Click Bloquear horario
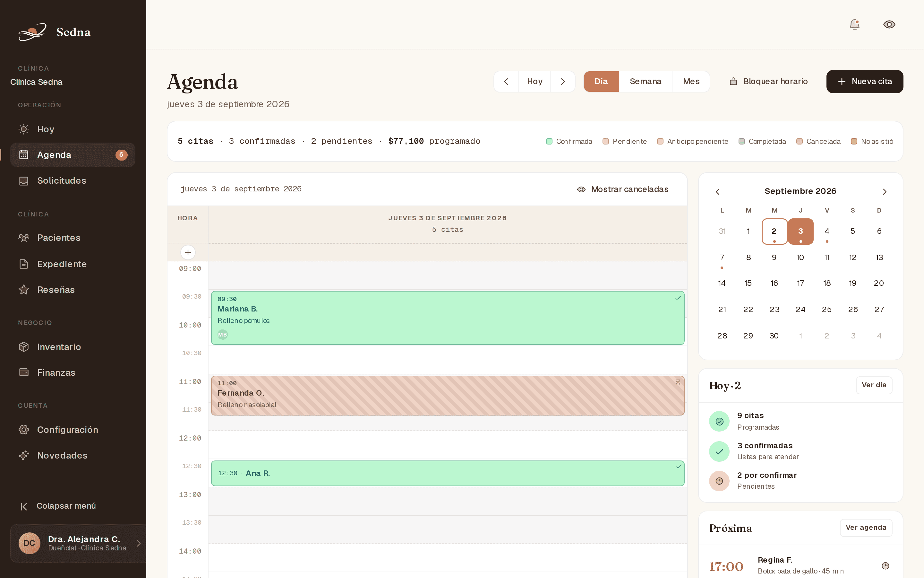This screenshot has height=578, width=924. point(769,82)
